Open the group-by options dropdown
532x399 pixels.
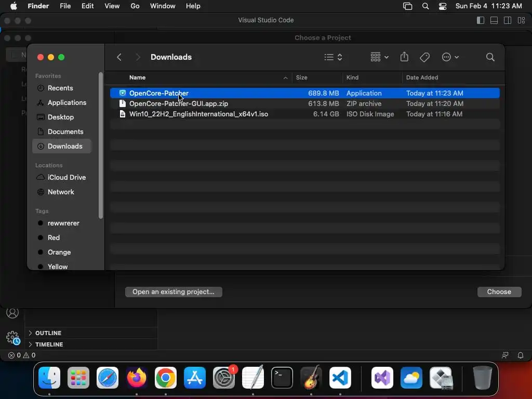coord(379,57)
